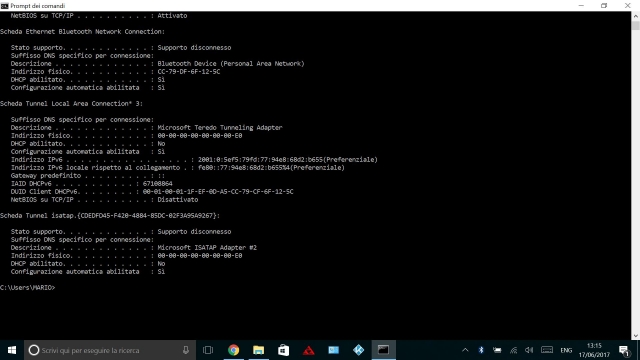Click the C:\Users\MARIO> prompt line
The width and height of the screenshot is (640, 360).
click(27, 288)
